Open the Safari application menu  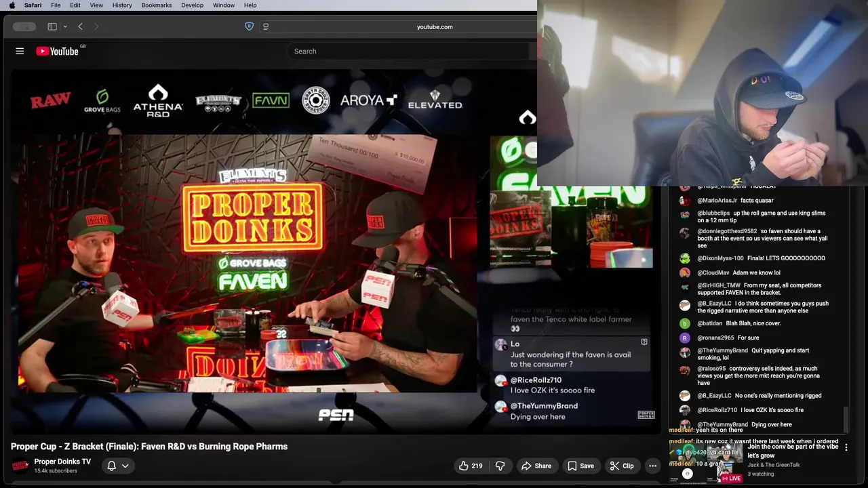tap(33, 5)
